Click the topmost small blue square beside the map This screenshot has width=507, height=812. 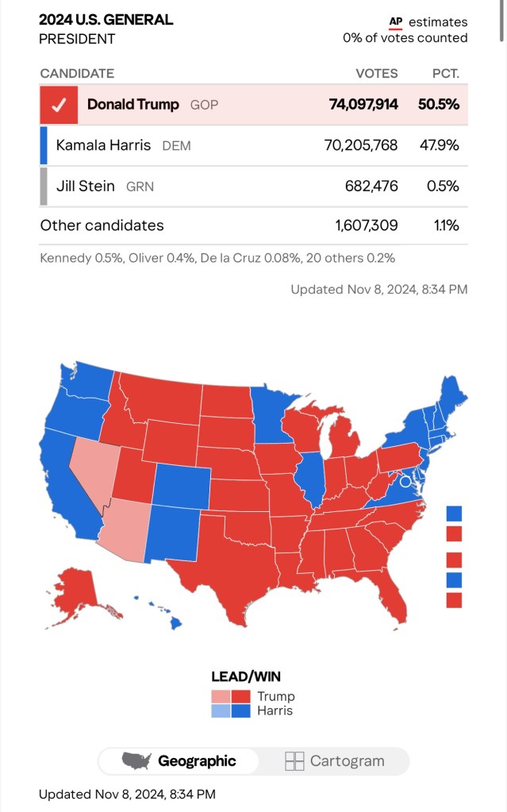pos(454,513)
